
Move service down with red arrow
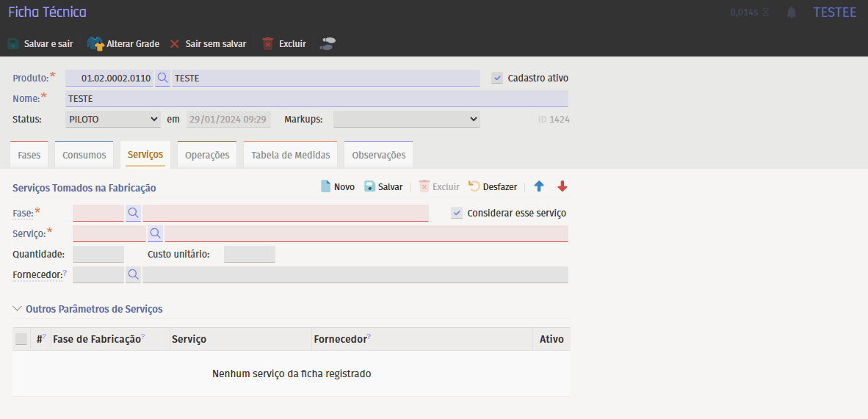point(563,187)
